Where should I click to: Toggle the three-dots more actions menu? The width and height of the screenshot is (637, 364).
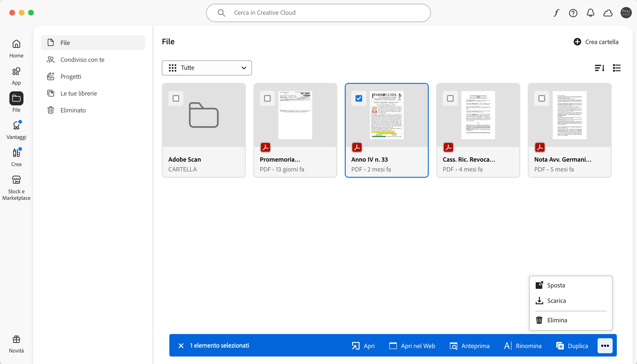605,345
